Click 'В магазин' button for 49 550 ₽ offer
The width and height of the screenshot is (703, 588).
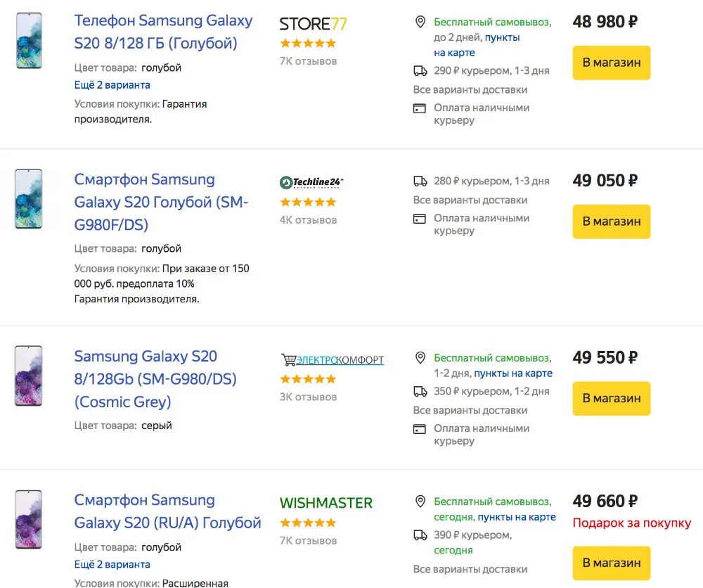[x=611, y=398]
